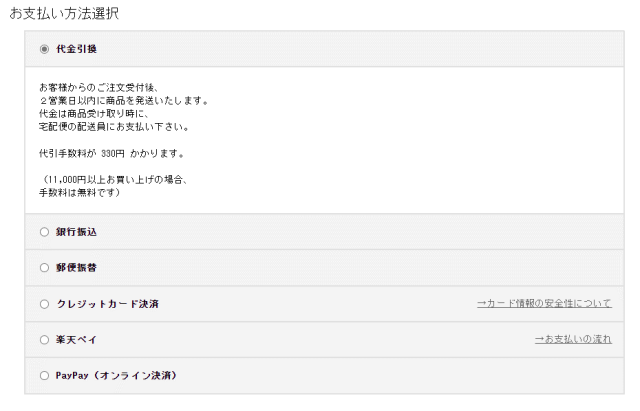Select the 銀行振込 radio button
The height and width of the screenshot is (411, 640).
pos(44,232)
